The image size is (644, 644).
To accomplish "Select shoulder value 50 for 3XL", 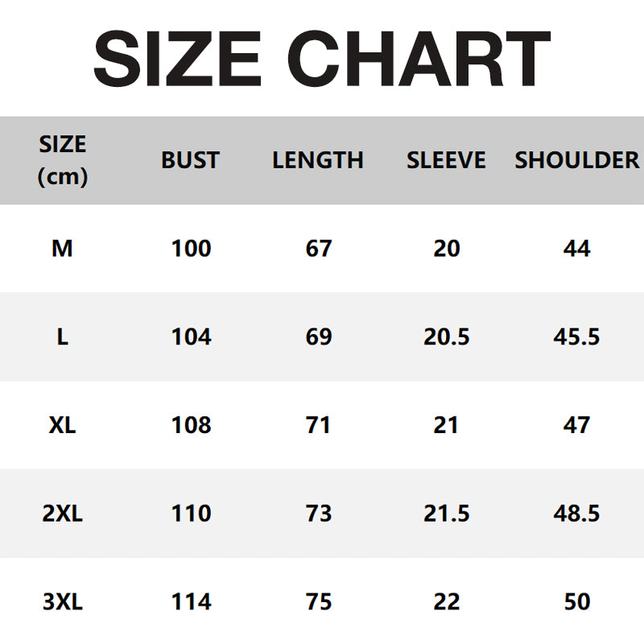I will (x=577, y=601).
